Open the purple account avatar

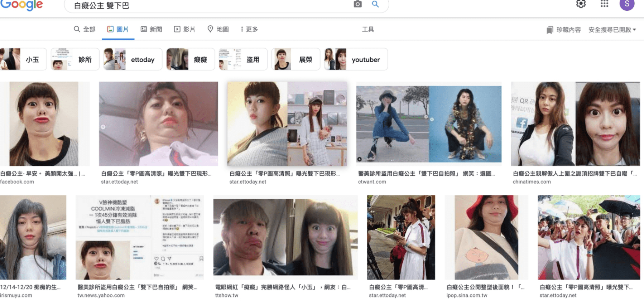point(626,4)
